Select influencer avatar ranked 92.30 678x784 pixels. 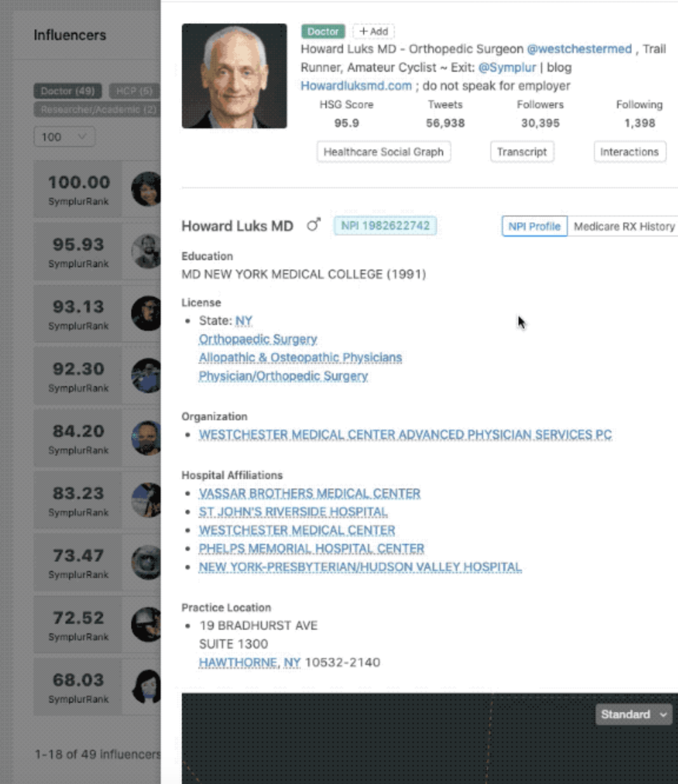(146, 376)
